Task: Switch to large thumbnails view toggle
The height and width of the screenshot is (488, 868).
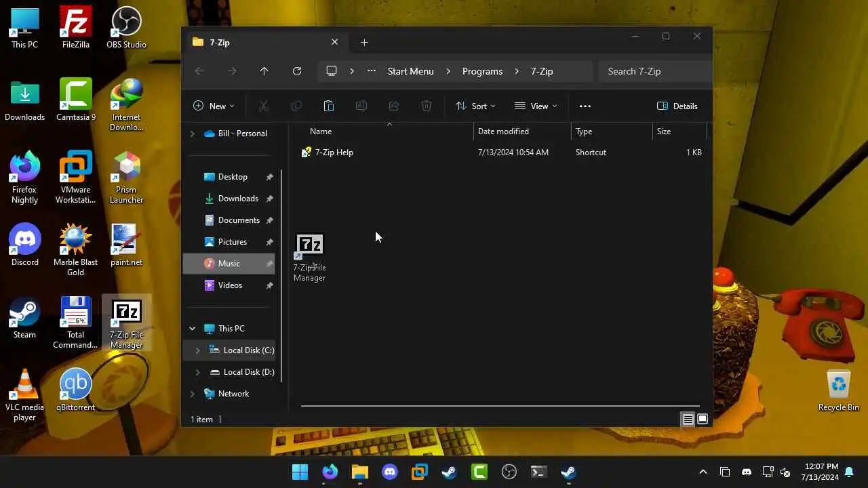Action: point(703,419)
